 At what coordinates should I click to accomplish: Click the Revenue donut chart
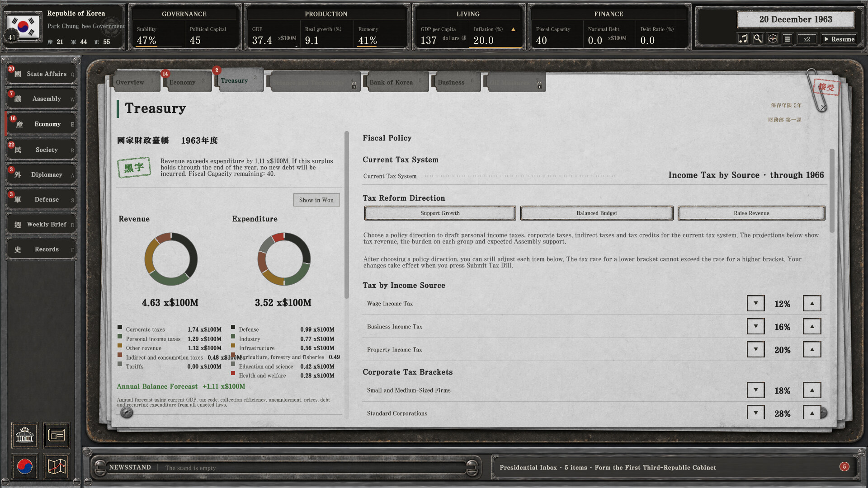(171, 259)
